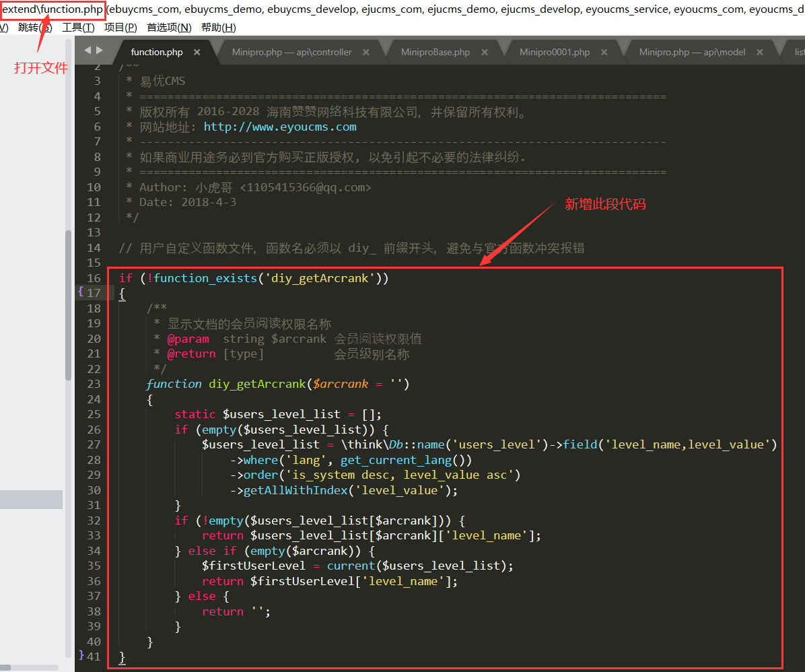Viewport: 805px width, 672px height.
Task: Switch to the MiniproBase.php tab
Action: point(435,52)
